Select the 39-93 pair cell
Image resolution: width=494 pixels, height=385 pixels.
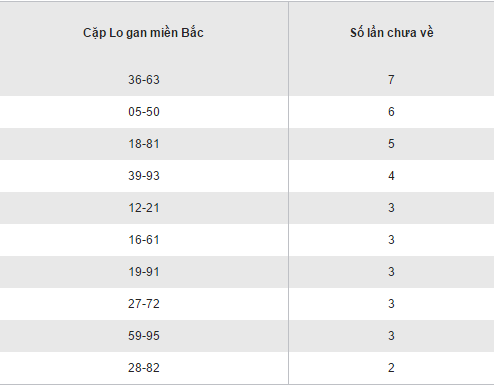144,176
